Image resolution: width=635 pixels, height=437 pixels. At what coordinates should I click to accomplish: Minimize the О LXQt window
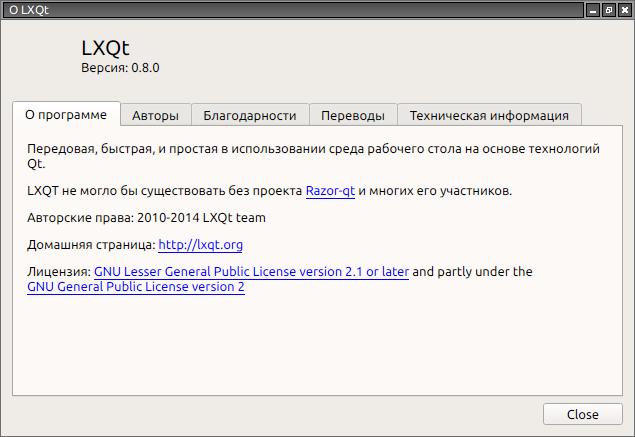tap(593, 10)
